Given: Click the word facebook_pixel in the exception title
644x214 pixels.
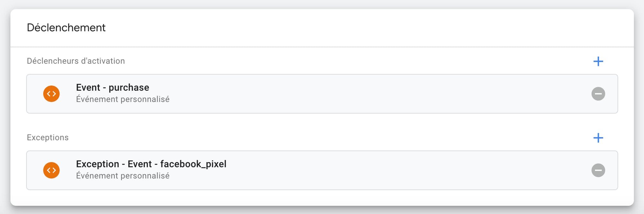Looking at the screenshot, I should click(x=193, y=164).
